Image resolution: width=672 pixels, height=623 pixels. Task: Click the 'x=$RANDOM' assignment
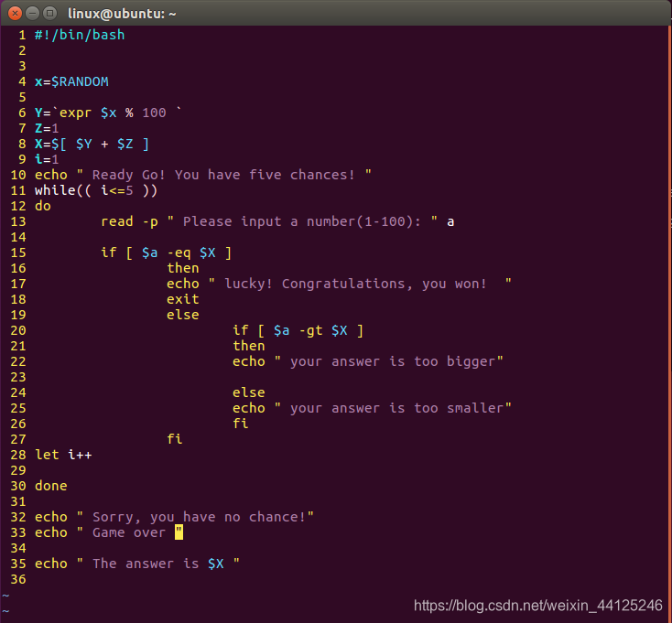[x=71, y=81]
